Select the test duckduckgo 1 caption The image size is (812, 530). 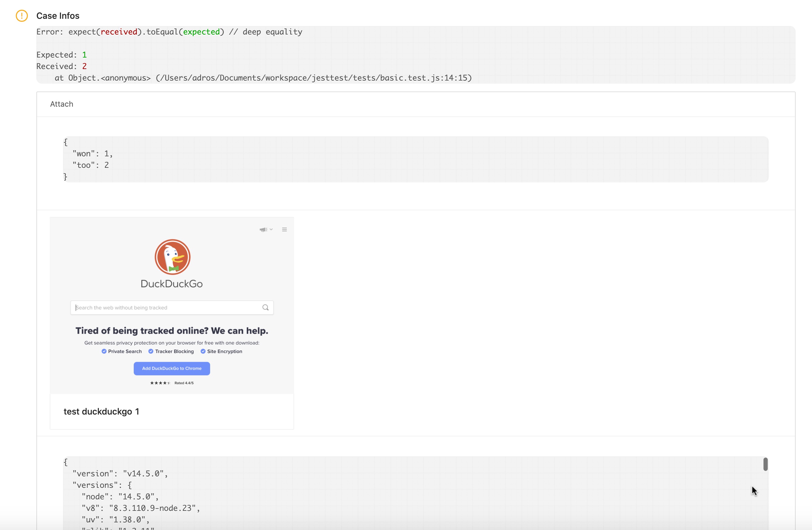point(101,412)
